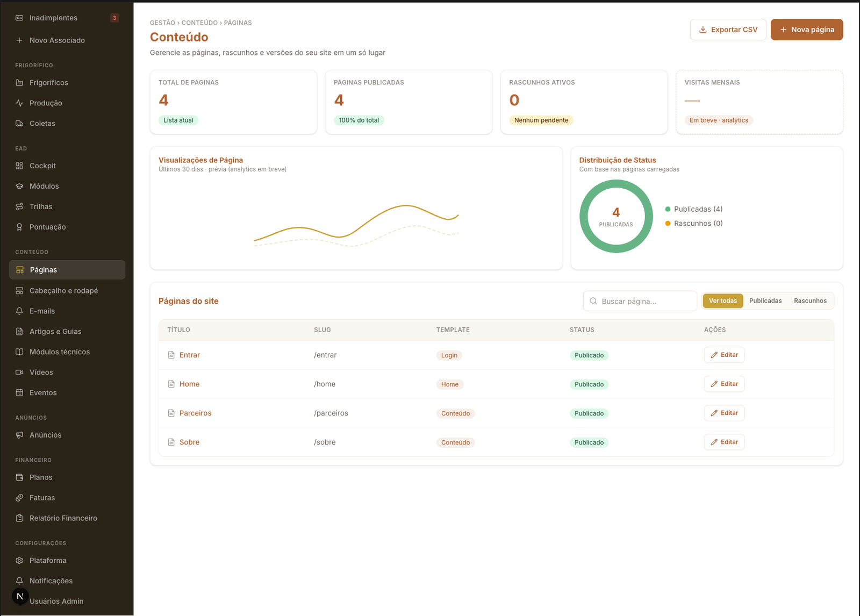Click the green Publicadas legend dot
The height and width of the screenshot is (616, 860).
(668, 209)
